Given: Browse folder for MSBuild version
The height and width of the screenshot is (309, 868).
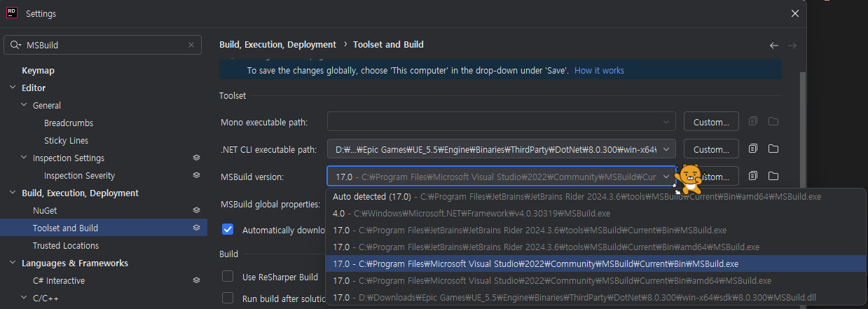Looking at the screenshot, I should [x=773, y=175].
